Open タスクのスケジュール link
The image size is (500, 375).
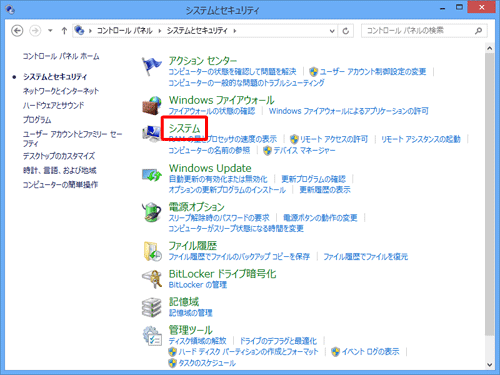[x=207, y=363]
